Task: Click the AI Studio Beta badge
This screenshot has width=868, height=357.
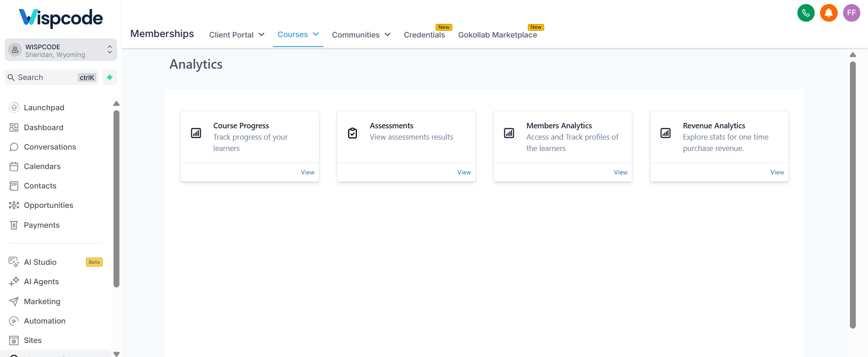Action: (94, 262)
